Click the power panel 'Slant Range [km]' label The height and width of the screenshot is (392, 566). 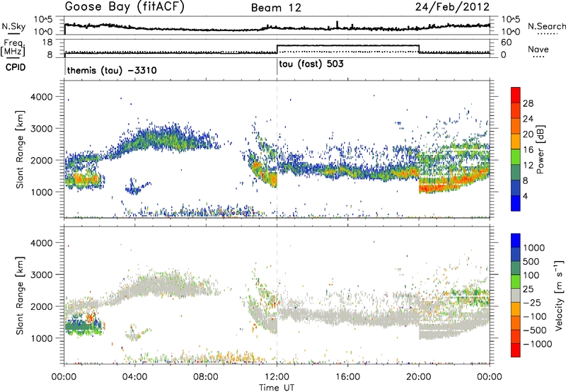(20, 149)
